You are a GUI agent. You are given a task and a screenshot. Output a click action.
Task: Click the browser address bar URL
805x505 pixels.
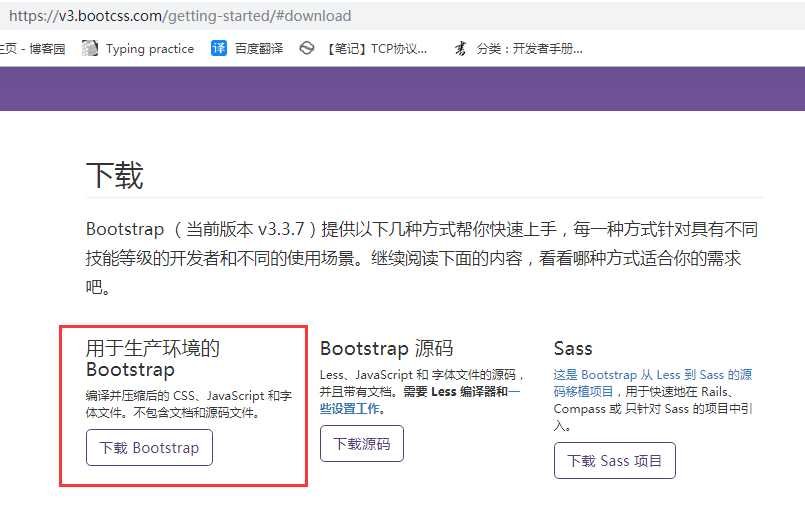(180, 16)
